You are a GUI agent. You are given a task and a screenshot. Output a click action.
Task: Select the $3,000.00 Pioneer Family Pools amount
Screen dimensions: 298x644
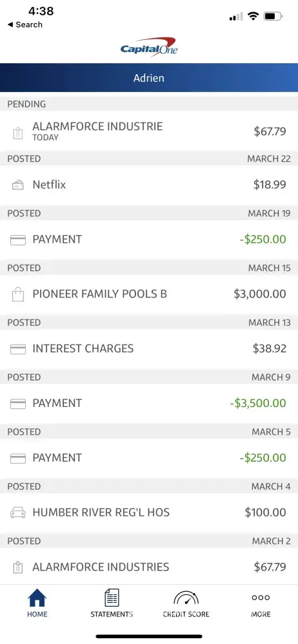pos(260,294)
